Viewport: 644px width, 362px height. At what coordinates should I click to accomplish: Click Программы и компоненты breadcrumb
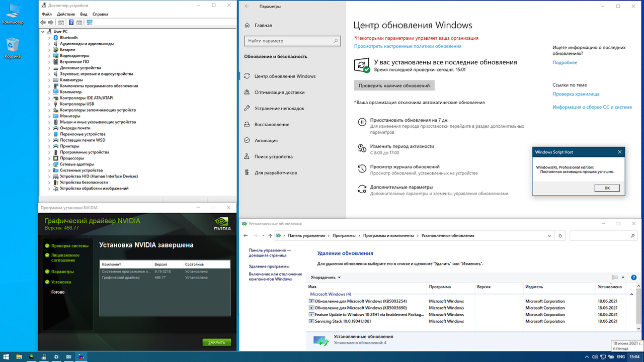coord(388,235)
